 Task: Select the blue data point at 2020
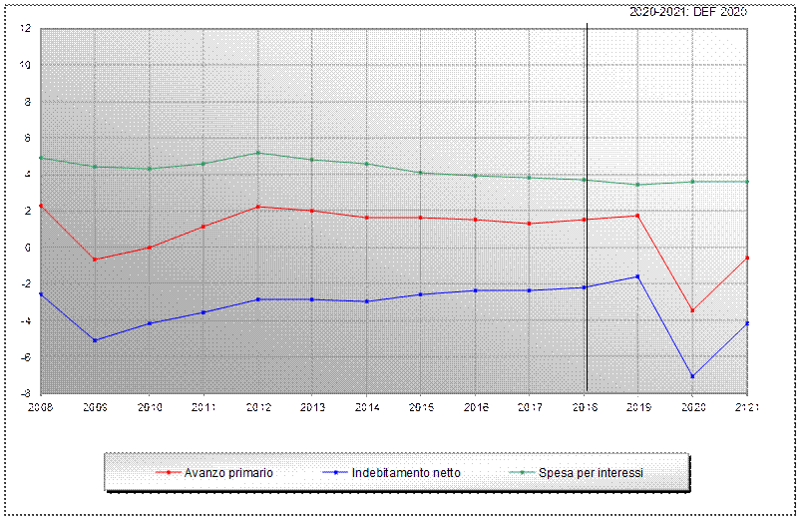point(692,376)
